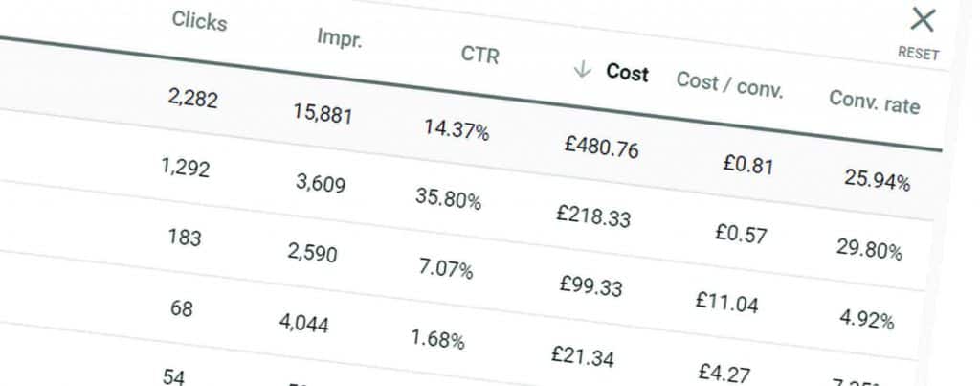This screenshot has height=386, width=980.
Task: Select the 2,282 clicks cell
Action: 192,99
